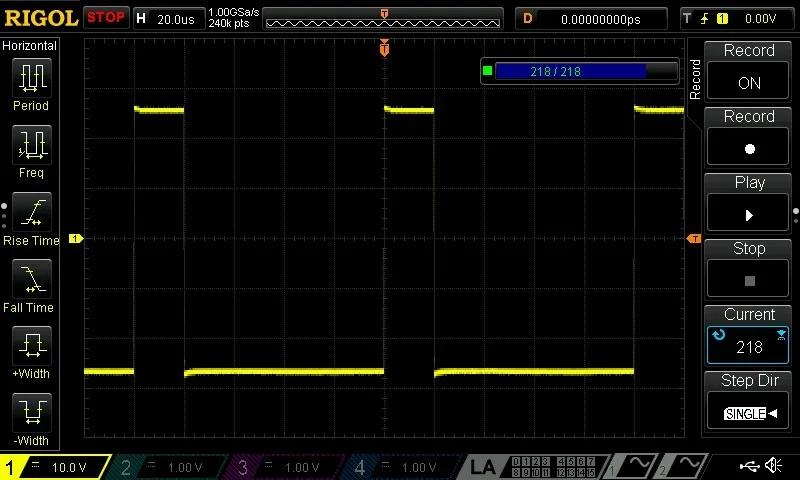Toggle channel 1 at 10.0 V
Screen dimensions: 800x480
(55, 467)
